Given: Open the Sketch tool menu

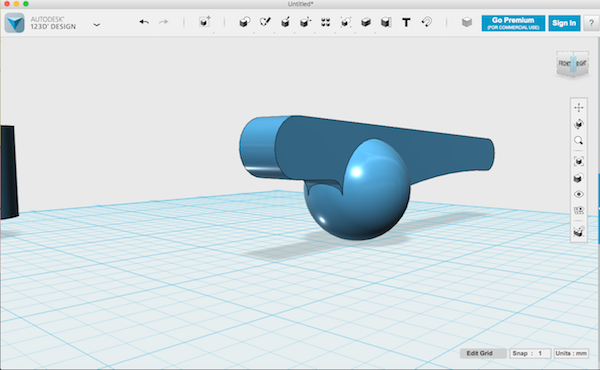Looking at the screenshot, I should pyautogui.click(x=265, y=22).
